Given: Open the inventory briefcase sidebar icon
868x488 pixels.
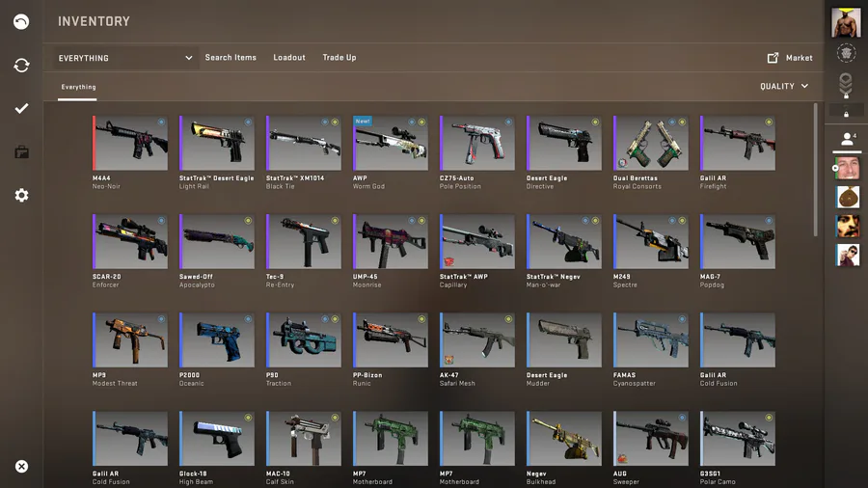Looking at the screenshot, I should click(21, 151).
